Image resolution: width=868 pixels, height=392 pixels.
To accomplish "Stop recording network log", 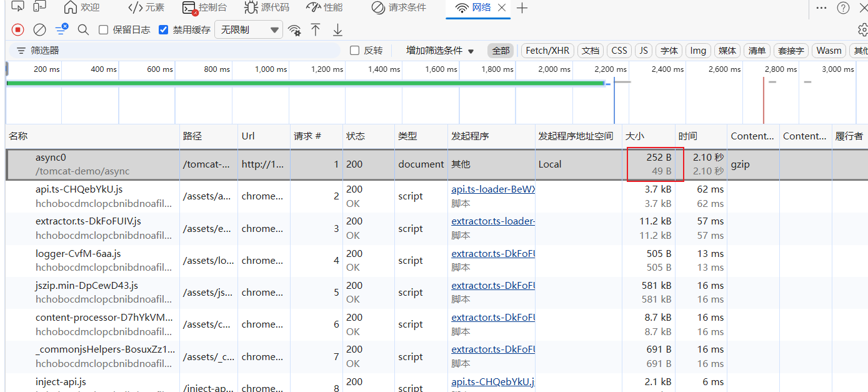I will pos(17,29).
